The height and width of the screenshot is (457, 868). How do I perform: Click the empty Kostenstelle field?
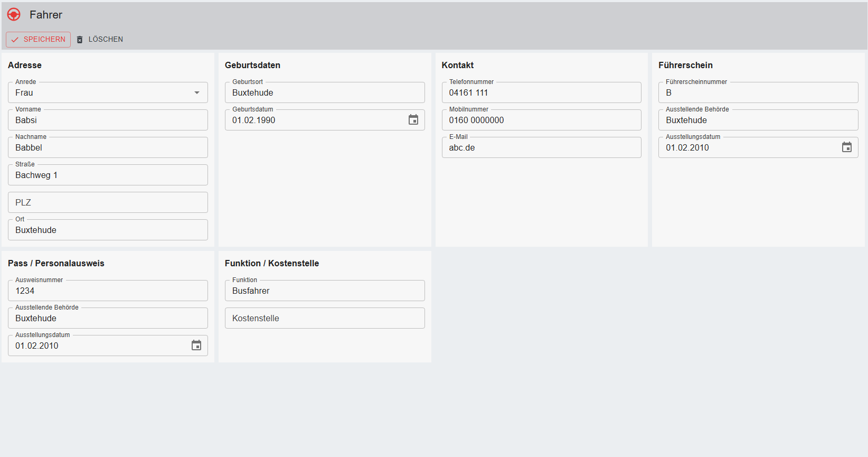(324, 319)
